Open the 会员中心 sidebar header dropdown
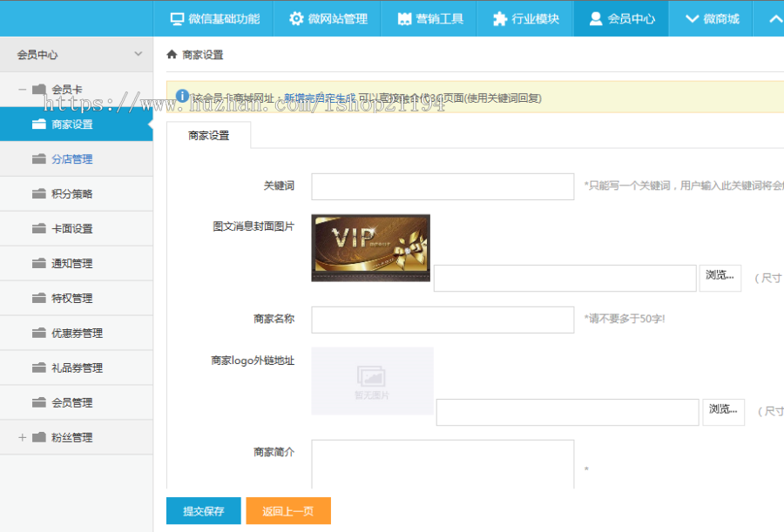The height and width of the screenshot is (532, 784). pyautogui.click(x=138, y=54)
